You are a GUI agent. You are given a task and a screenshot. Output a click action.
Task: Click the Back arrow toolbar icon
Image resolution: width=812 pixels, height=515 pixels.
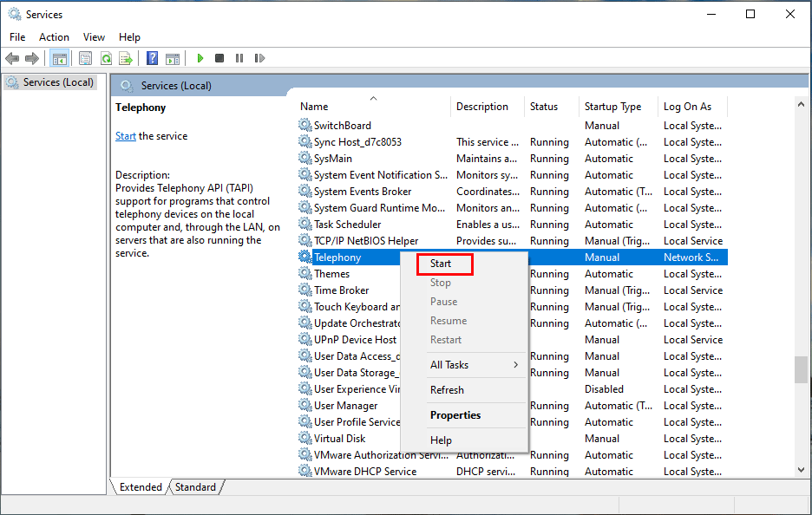click(x=12, y=58)
